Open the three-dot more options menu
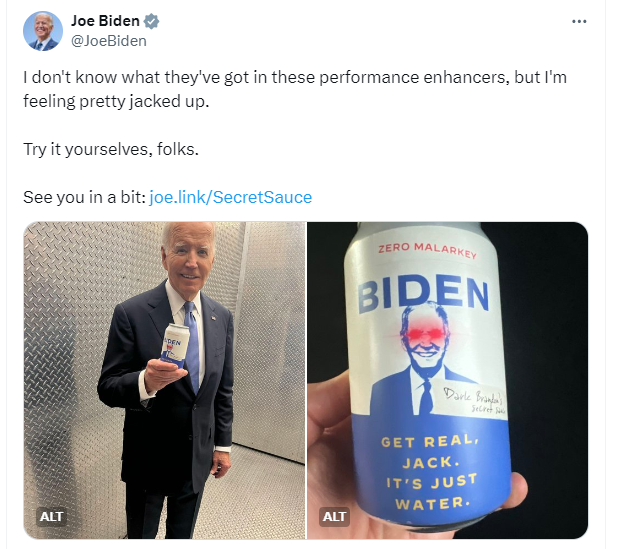617x549 pixels. (579, 21)
